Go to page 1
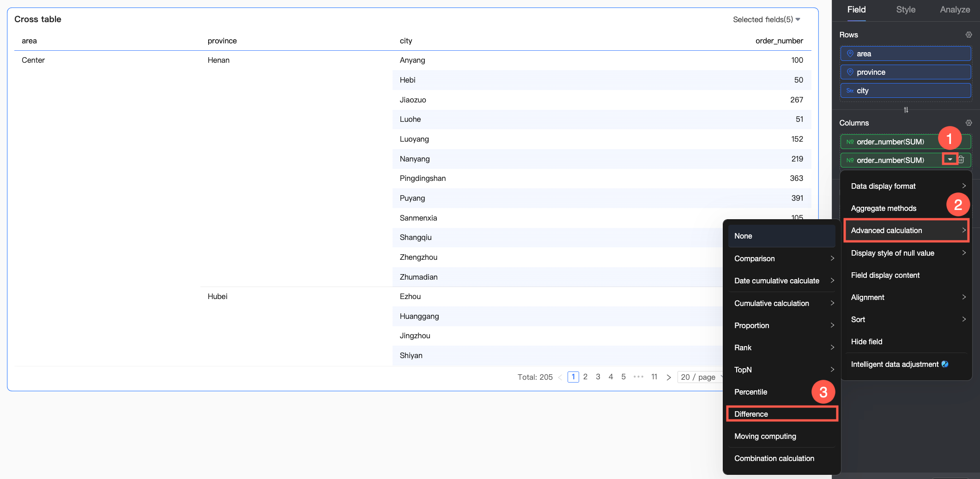Image resolution: width=980 pixels, height=479 pixels. pos(573,377)
